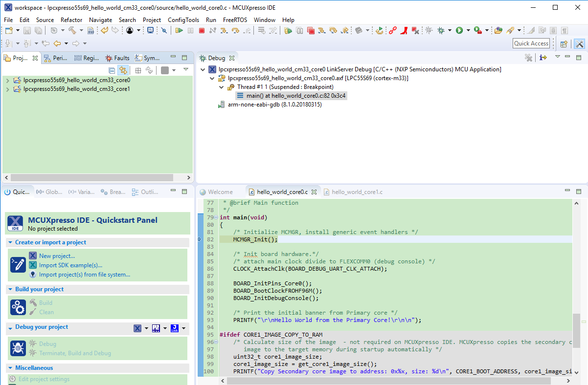
Task: Click the Restart debug toolbar icon
Action: tap(380, 30)
